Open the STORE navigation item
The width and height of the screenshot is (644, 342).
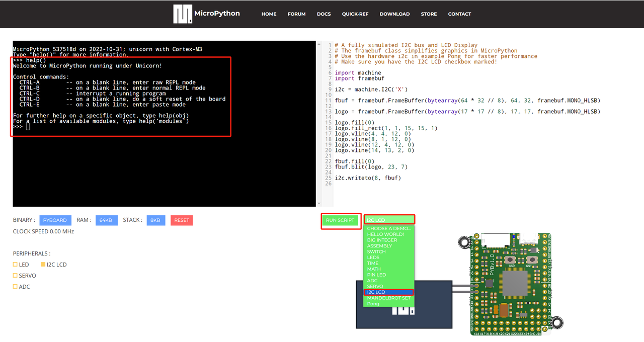coord(429,14)
